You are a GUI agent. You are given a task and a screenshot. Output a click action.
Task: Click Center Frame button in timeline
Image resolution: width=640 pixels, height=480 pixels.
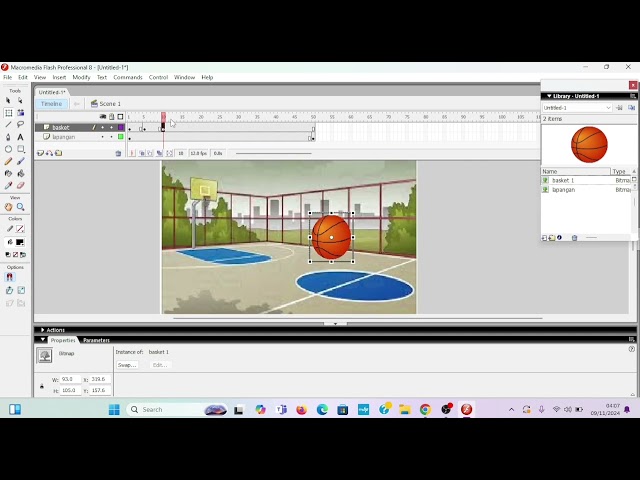[132, 153]
